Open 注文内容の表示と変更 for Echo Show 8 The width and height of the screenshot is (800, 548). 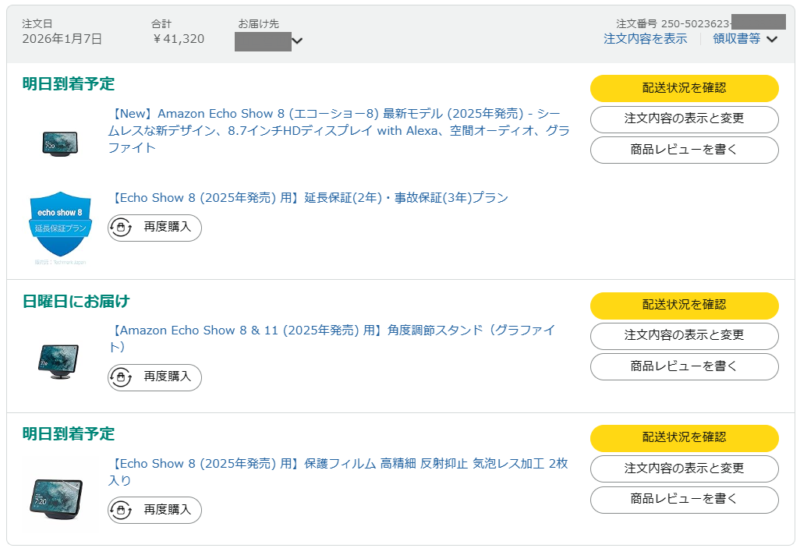click(684, 119)
